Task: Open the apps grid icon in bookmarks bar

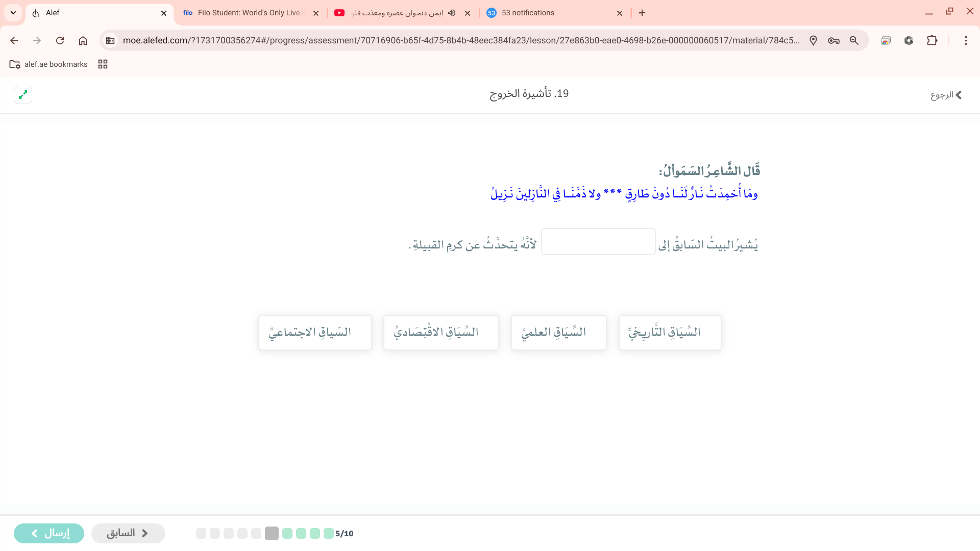Action: [x=103, y=64]
